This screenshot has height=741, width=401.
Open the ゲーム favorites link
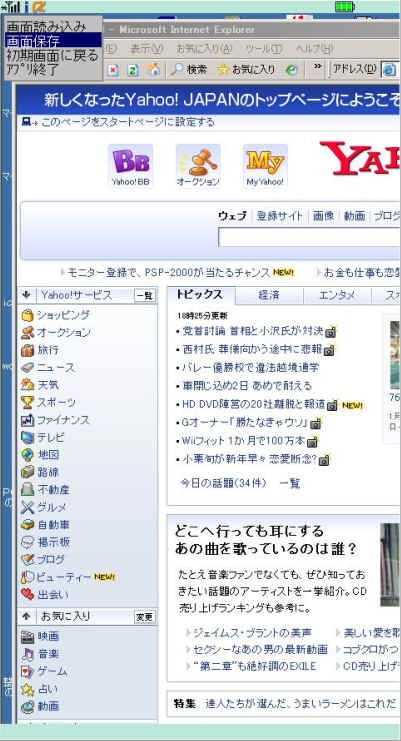click(x=52, y=672)
